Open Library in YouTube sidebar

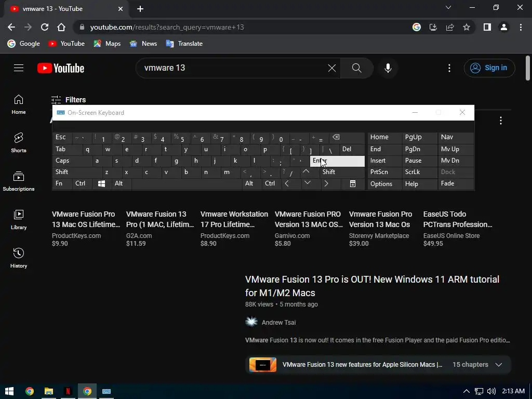click(x=19, y=220)
